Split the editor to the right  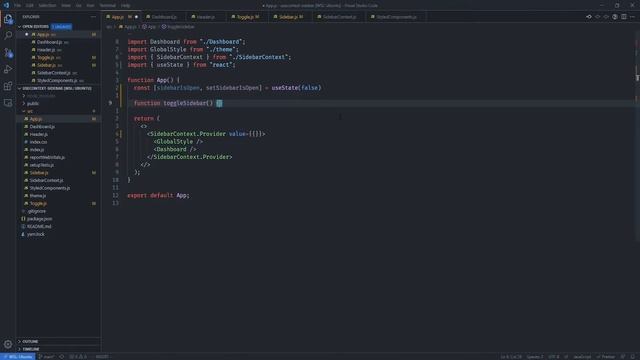(624, 17)
